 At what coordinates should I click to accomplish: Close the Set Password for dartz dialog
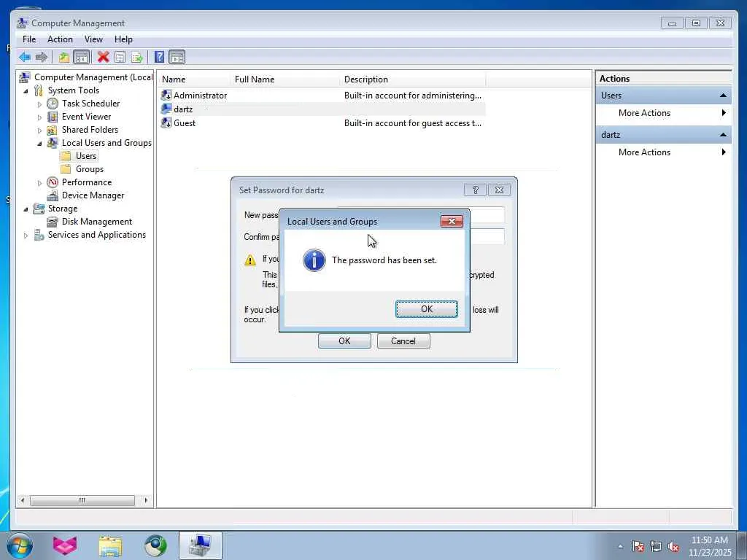click(499, 190)
